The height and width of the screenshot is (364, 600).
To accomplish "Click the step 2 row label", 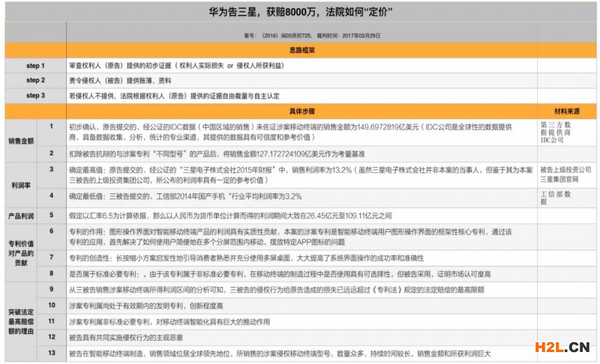I will pos(35,80).
